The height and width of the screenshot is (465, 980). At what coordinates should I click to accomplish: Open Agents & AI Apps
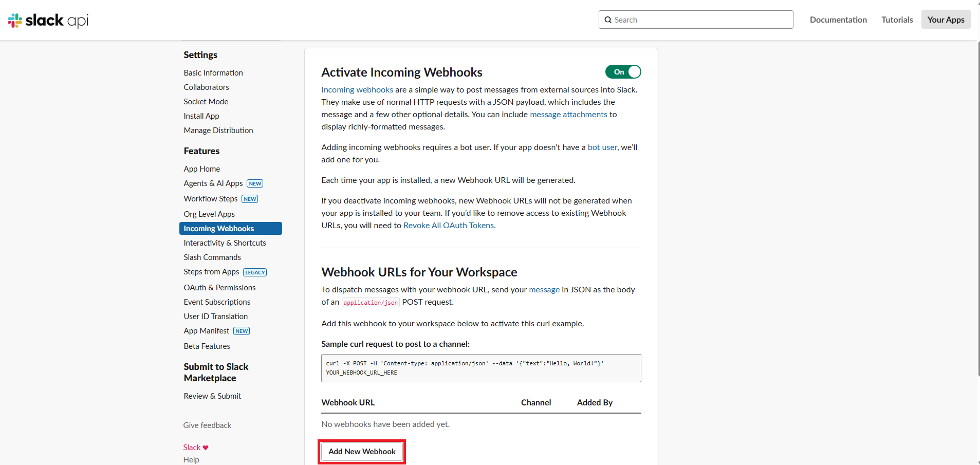(213, 183)
